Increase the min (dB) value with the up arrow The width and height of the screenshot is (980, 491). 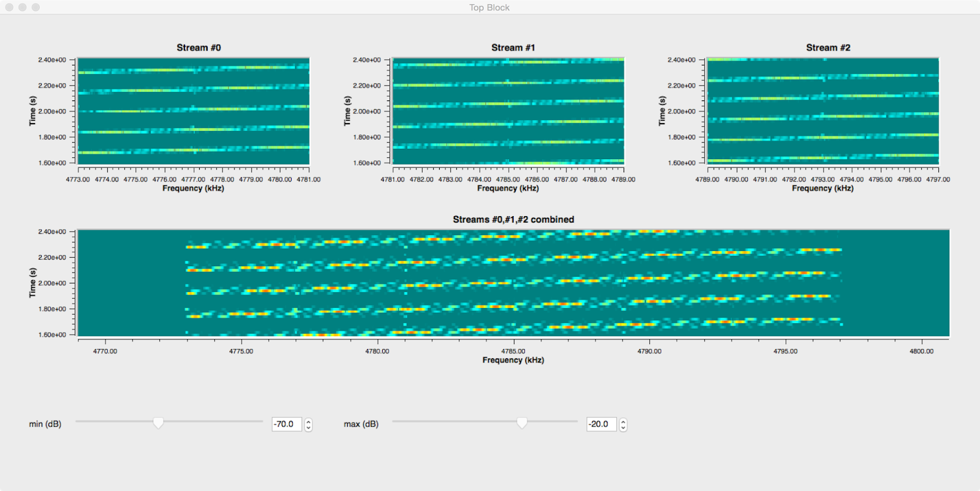[x=308, y=421]
